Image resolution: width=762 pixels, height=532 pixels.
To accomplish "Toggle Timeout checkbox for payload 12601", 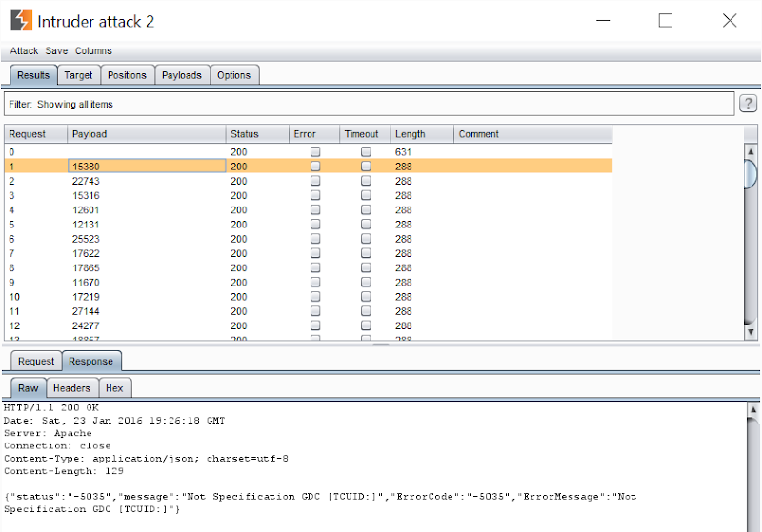I will (366, 209).
